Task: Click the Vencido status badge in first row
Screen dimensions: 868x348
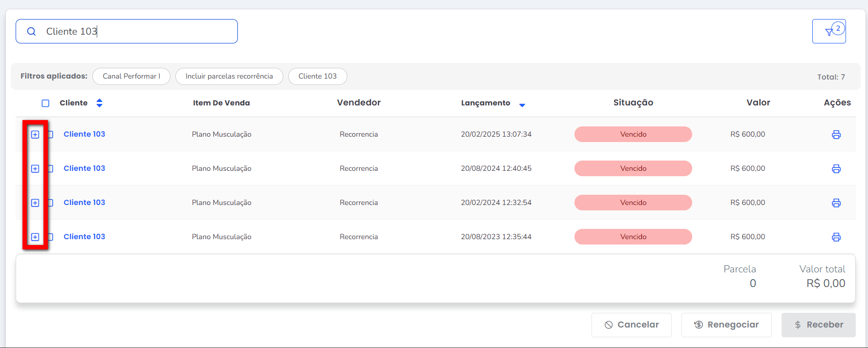Action: (x=633, y=134)
